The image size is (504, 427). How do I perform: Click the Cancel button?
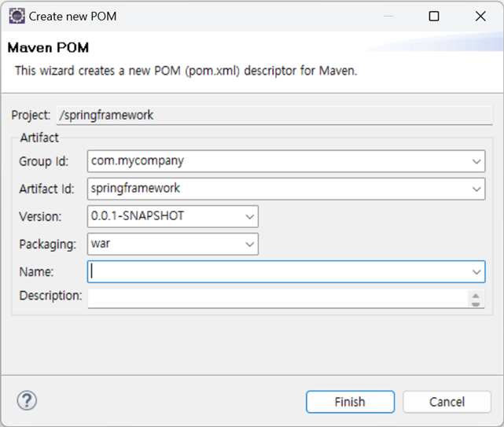pyautogui.click(x=447, y=402)
